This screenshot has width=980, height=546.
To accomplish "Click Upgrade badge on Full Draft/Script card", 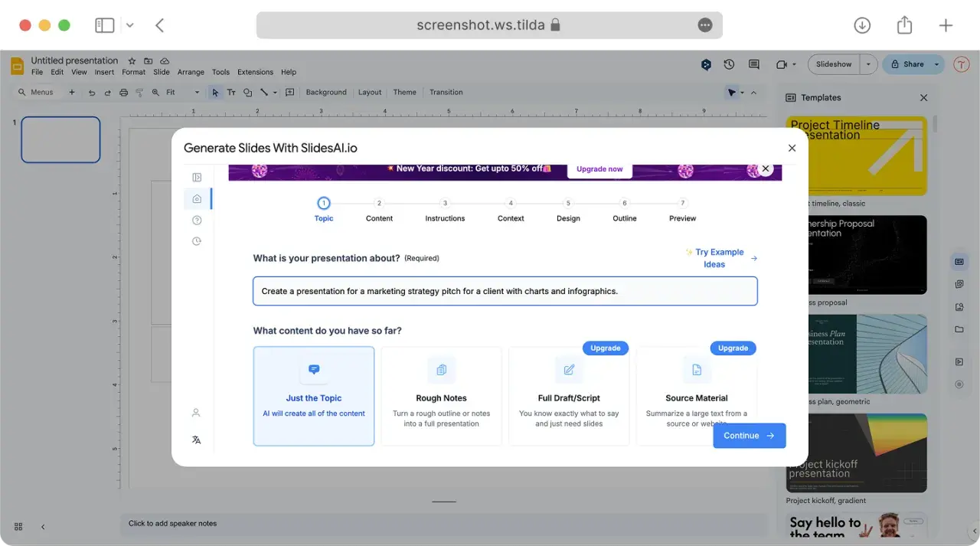I will (x=606, y=348).
